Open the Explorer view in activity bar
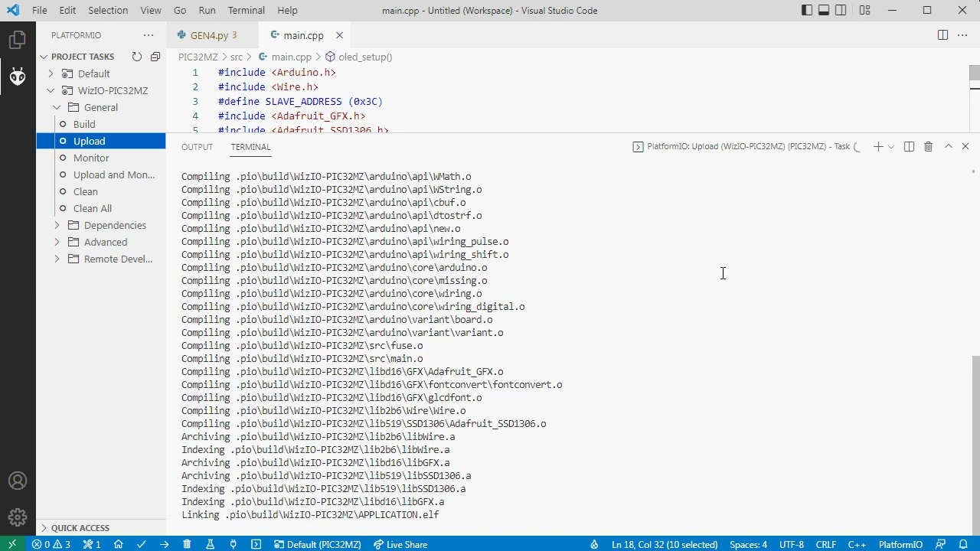 (x=18, y=40)
